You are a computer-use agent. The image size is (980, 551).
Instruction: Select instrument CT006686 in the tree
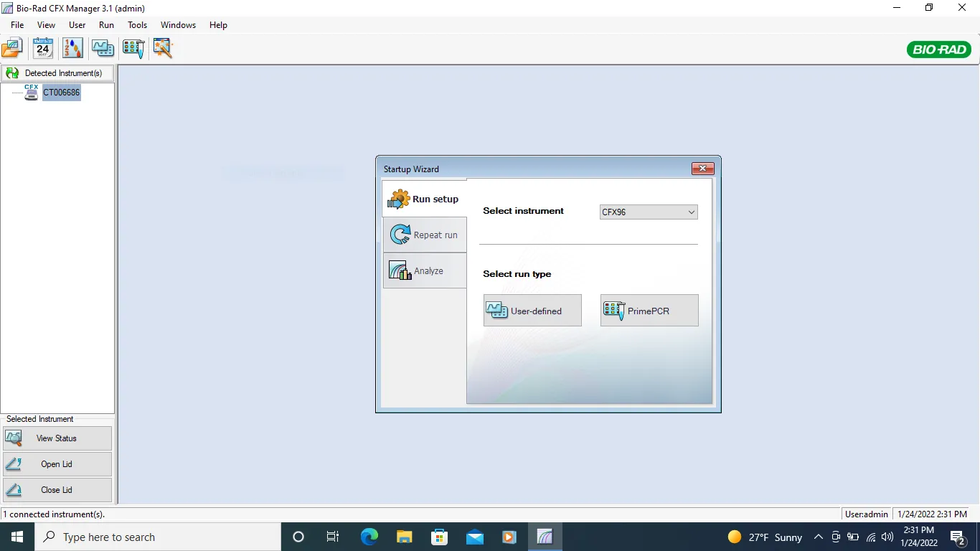61,93
